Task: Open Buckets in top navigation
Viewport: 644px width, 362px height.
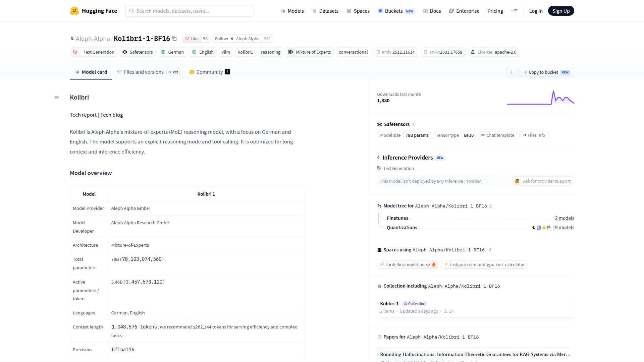Action: click(396, 11)
